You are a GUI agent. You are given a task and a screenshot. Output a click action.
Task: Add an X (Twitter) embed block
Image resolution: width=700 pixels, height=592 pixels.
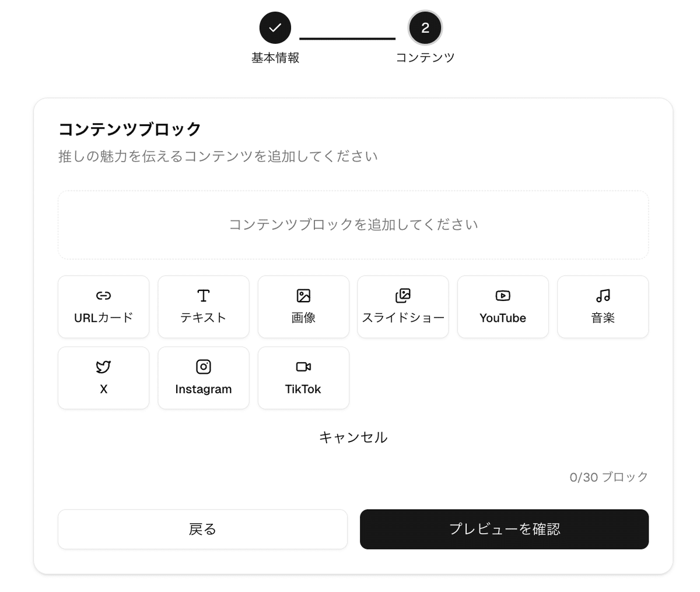click(x=103, y=377)
